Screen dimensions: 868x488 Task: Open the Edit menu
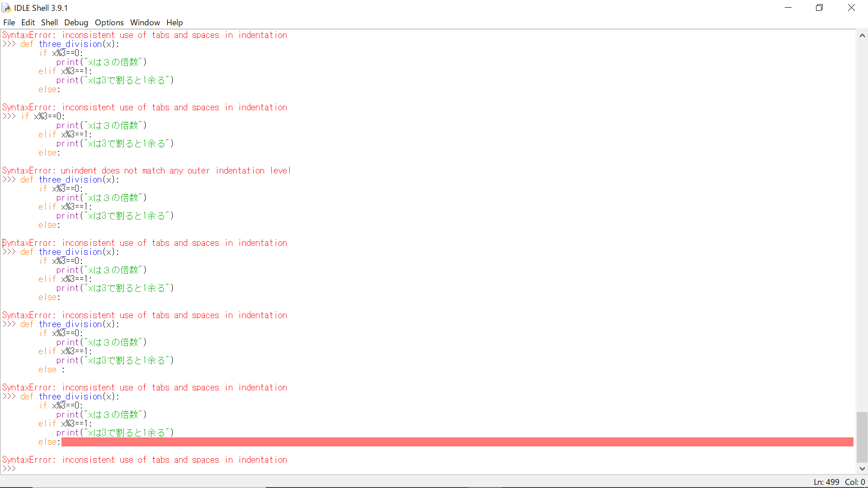[x=28, y=23]
